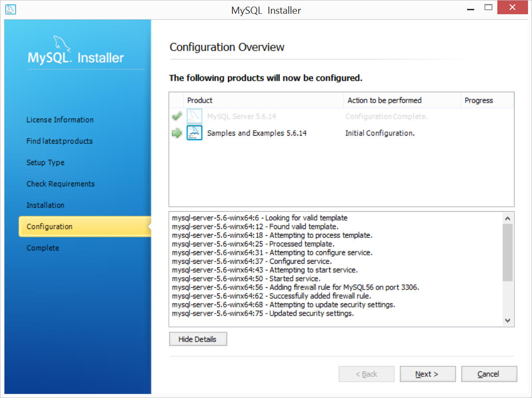
Task: Click log line 'Attempting to configure service.'
Action: pos(272,252)
